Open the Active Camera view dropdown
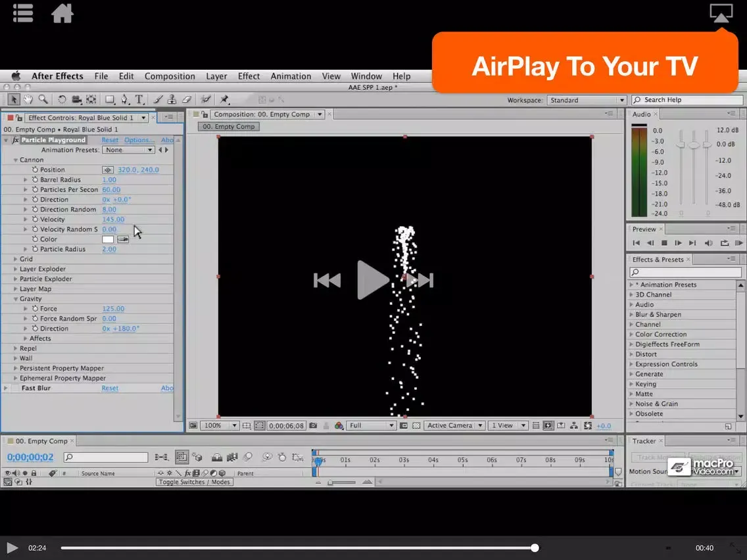Viewport: 747px width, 560px height. pos(454,426)
